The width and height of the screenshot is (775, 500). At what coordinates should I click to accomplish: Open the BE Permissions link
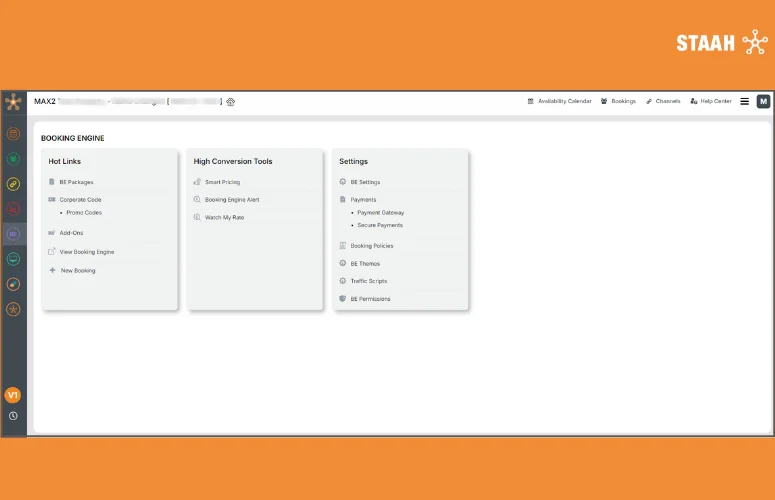pyautogui.click(x=370, y=299)
